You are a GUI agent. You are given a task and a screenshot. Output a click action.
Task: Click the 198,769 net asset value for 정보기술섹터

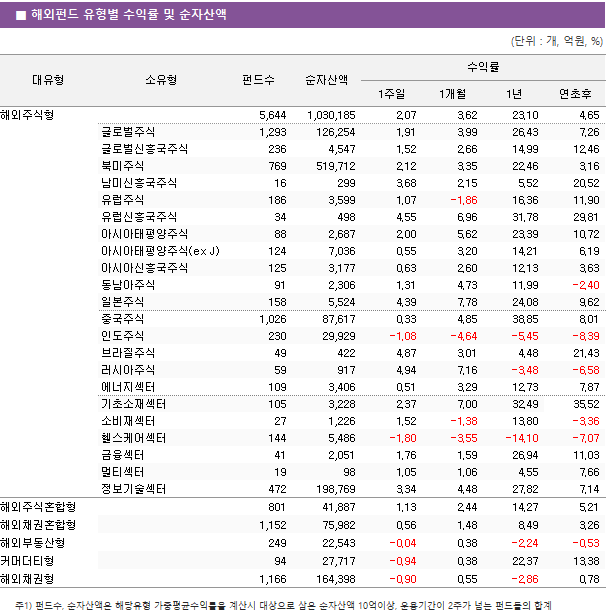click(336, 489)
